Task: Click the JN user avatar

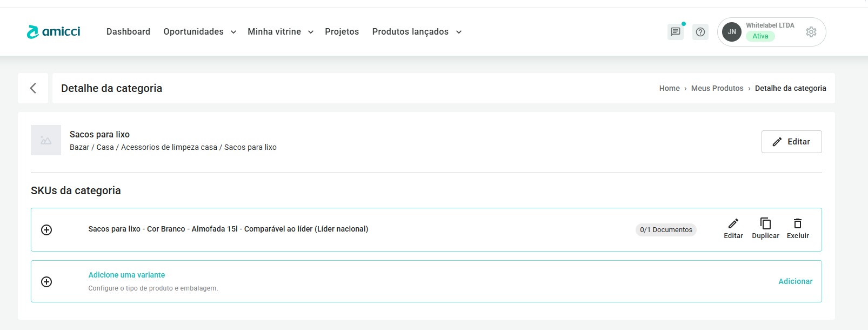Action: point(732,32)
